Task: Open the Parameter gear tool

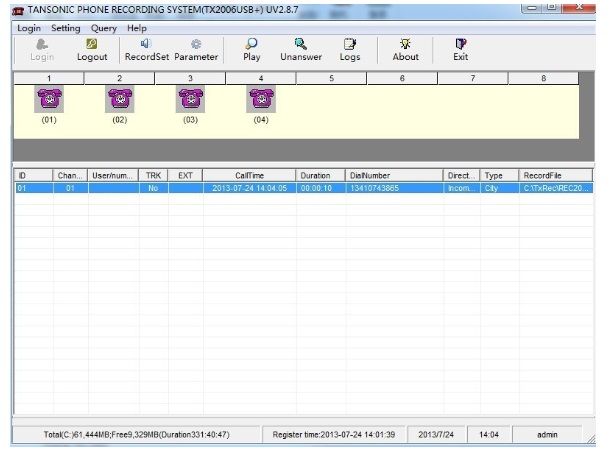Action: point(196,50)
